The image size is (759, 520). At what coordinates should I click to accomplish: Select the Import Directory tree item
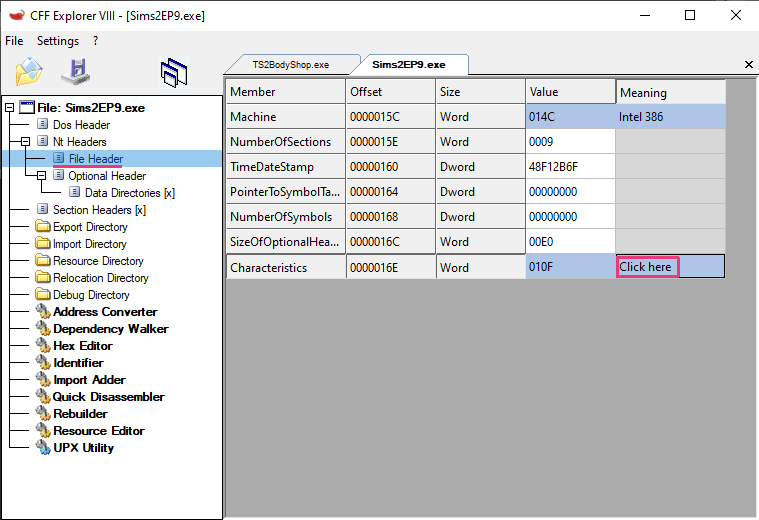[89, 244]
